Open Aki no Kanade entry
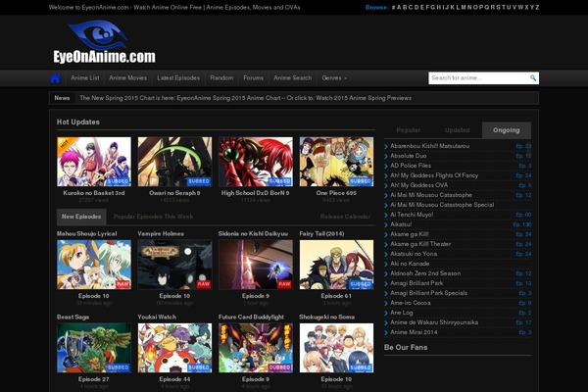Viewport: 588px width, 392px height. point(410,264)
